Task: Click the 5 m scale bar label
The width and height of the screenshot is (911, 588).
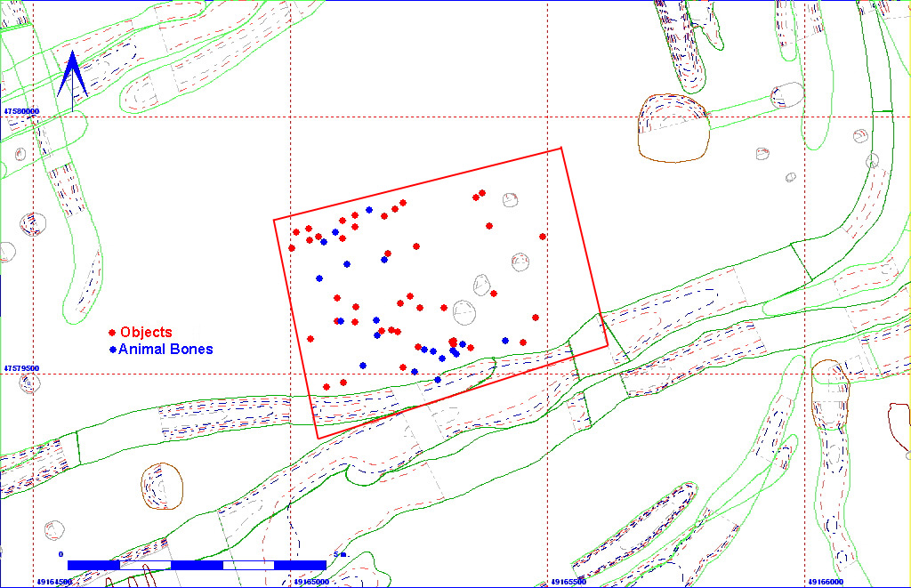Action: 339,554
